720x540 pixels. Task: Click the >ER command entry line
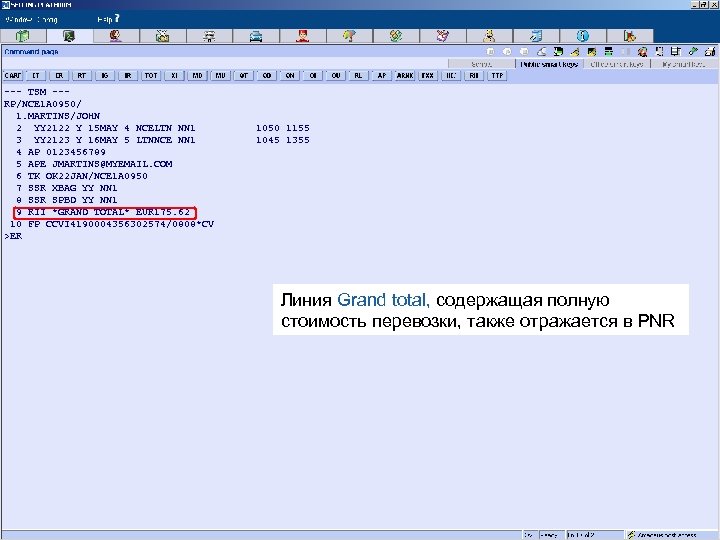tap(13, 236)
